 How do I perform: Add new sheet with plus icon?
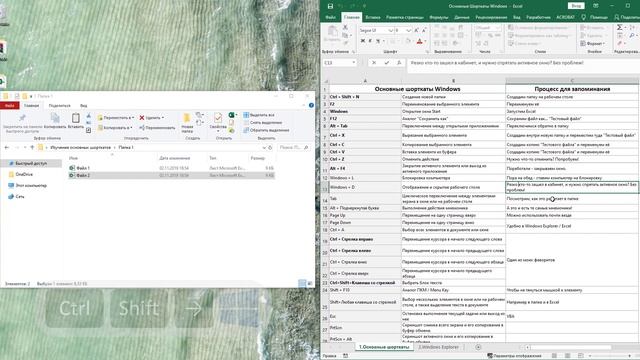[x=478, y=347]
